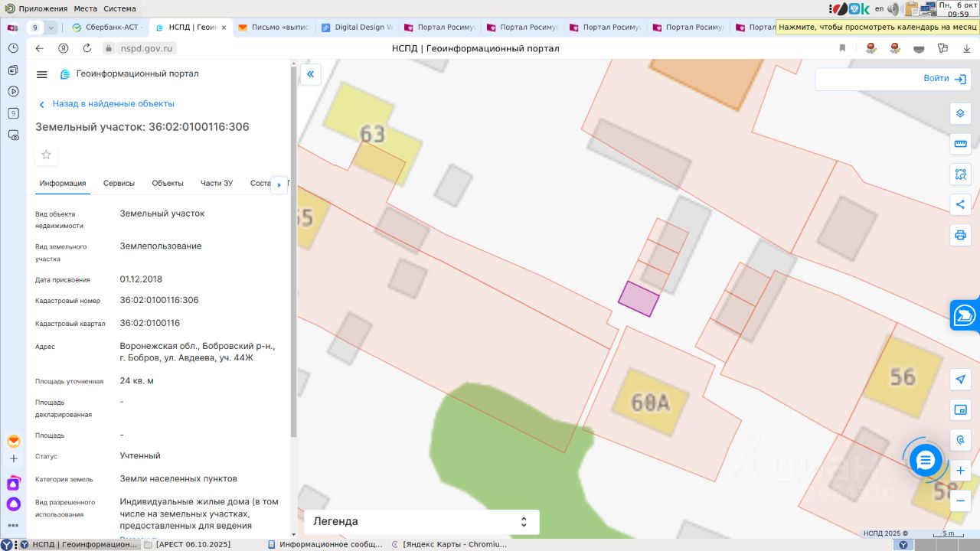This screenshot has width=980, height=551.
Task: Switch to Информационное сообщ... taskbar window
Action: (326, 545)
